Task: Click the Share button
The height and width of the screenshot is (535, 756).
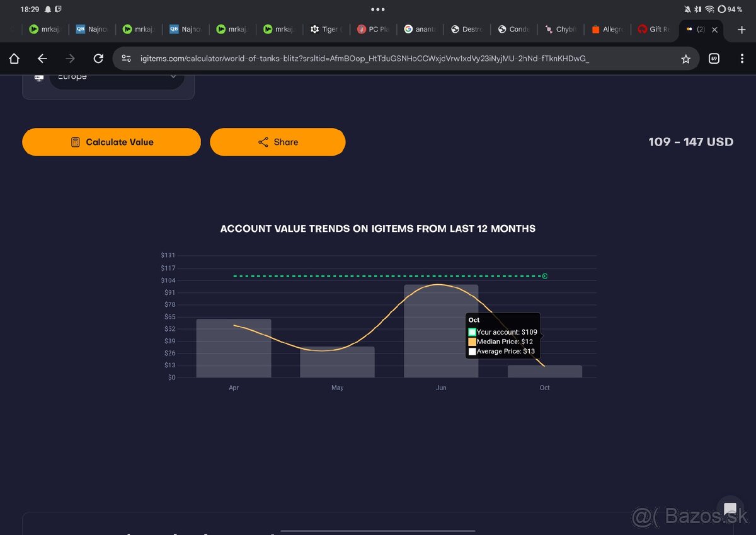Action: point(277,142)
